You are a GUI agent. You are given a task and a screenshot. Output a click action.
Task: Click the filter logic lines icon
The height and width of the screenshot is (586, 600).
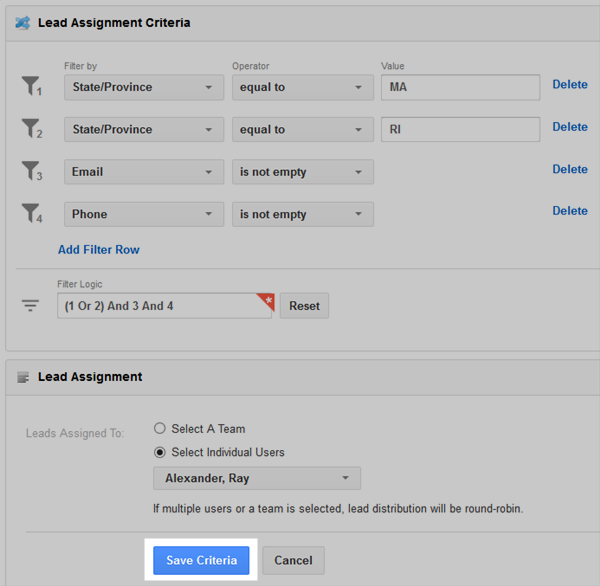pyautogui.click(x=30, y=305)
